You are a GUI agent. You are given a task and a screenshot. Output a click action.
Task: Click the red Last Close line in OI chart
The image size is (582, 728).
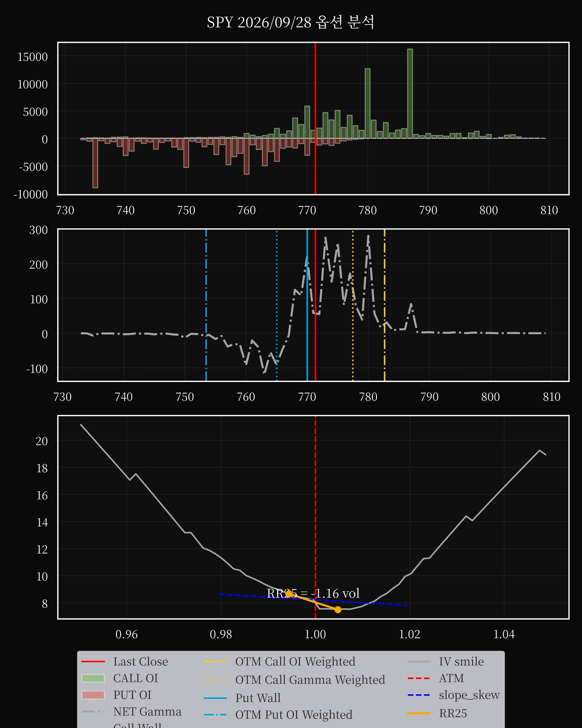[315, 118]
